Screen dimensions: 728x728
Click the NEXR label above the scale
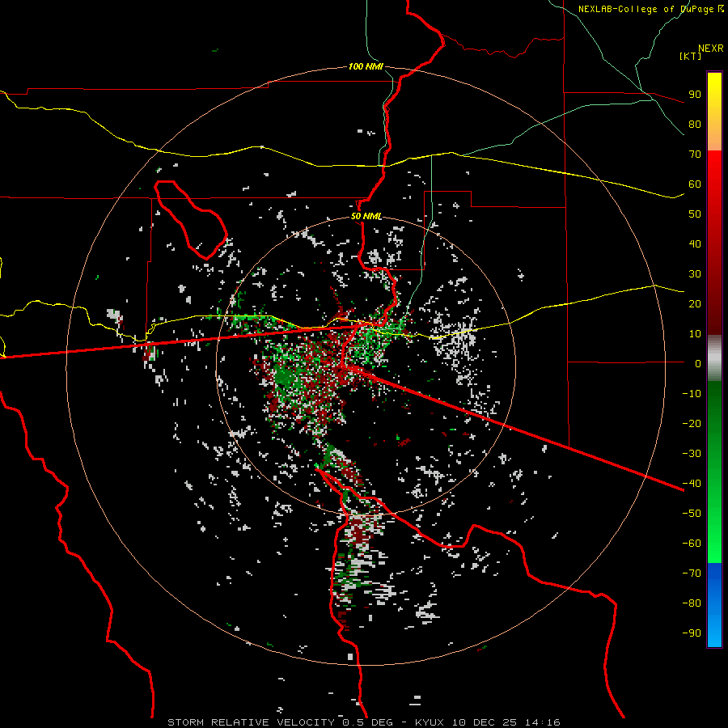click(x=711, y=49)
